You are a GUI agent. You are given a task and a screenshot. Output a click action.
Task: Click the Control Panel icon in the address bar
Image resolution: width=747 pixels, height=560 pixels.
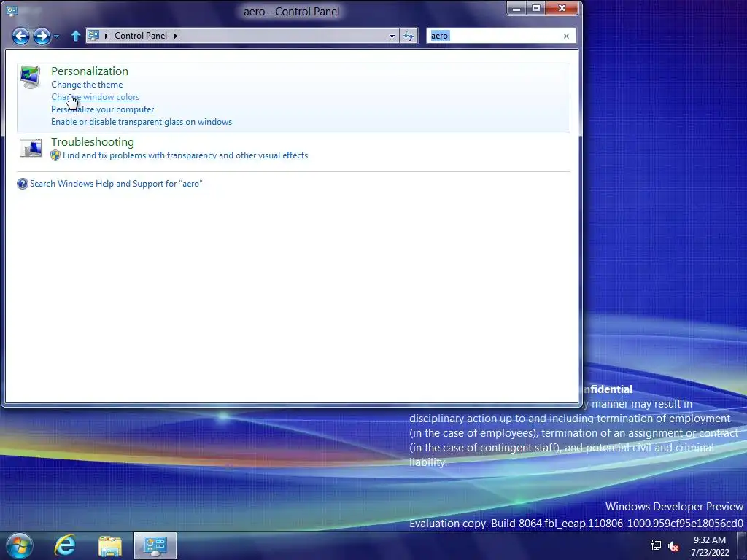[94, 36]
